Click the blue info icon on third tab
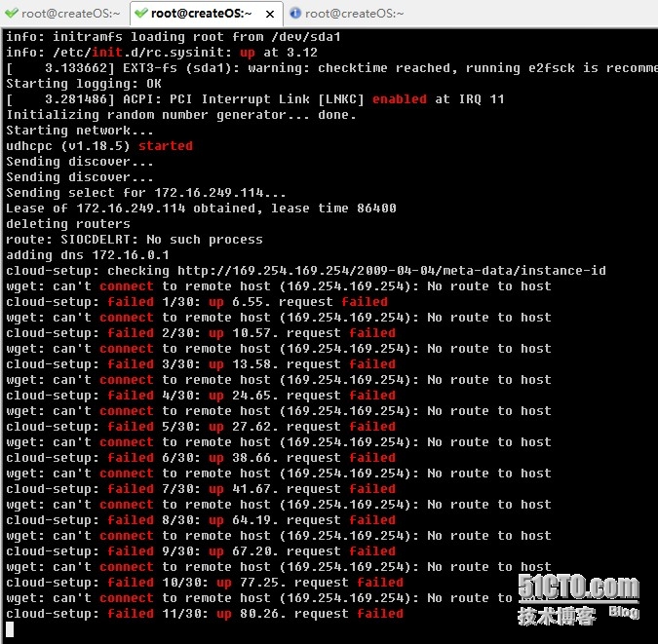 point(295,14)
